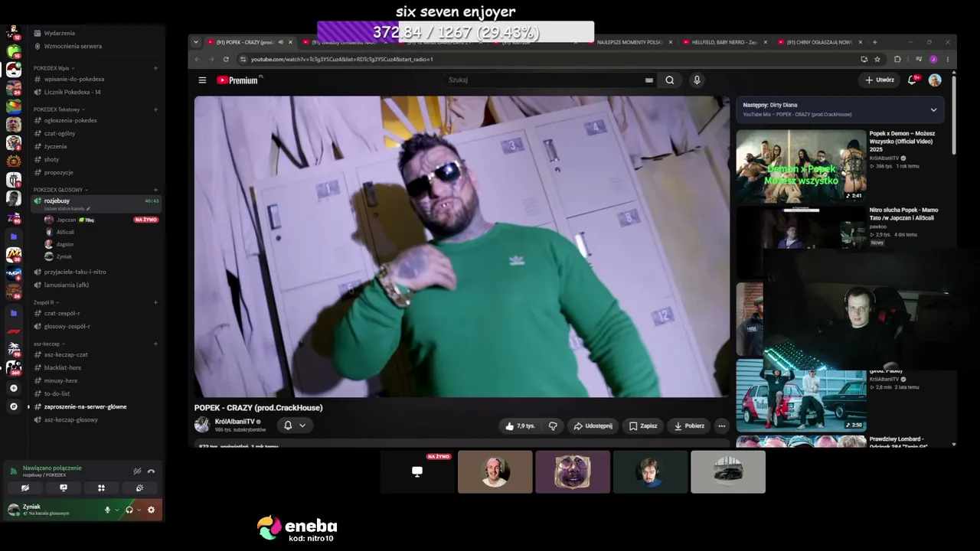This screenshot has height=551, width=980.
Task: Disconnect from the Discord voice channel
Action: pos(151,471)
